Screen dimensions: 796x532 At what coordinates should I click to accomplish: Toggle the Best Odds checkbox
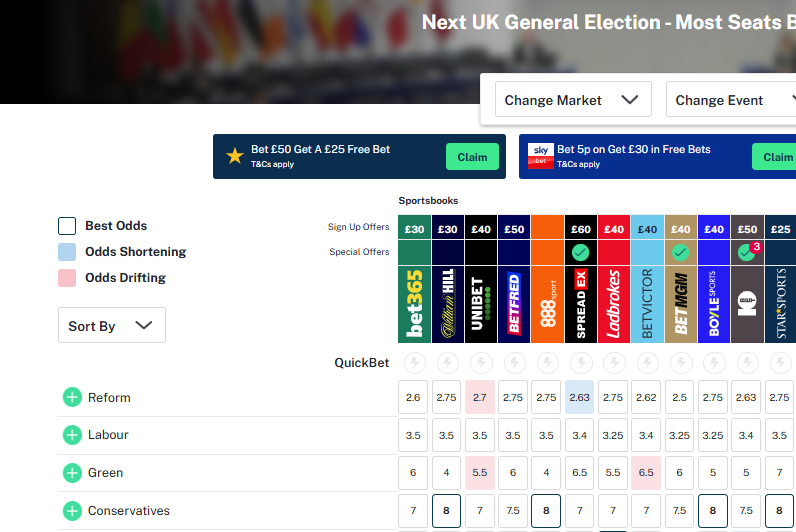tap(67, 226)
